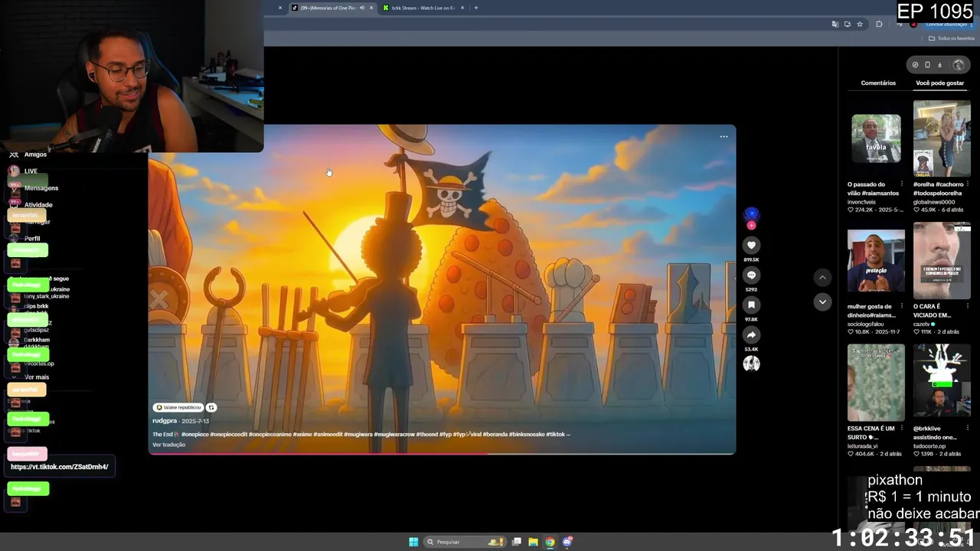Open the O CARA É VICIADO EM thumbnail
Screen dimensions: 980x551
pyautogui.click(x=942, y=261)
